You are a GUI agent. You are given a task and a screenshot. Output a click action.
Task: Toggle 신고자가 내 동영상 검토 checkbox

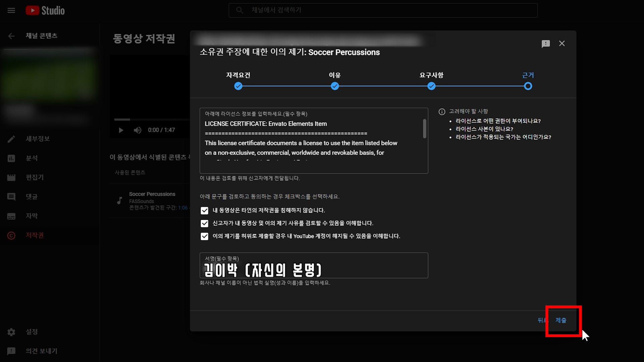click(204, 223)
